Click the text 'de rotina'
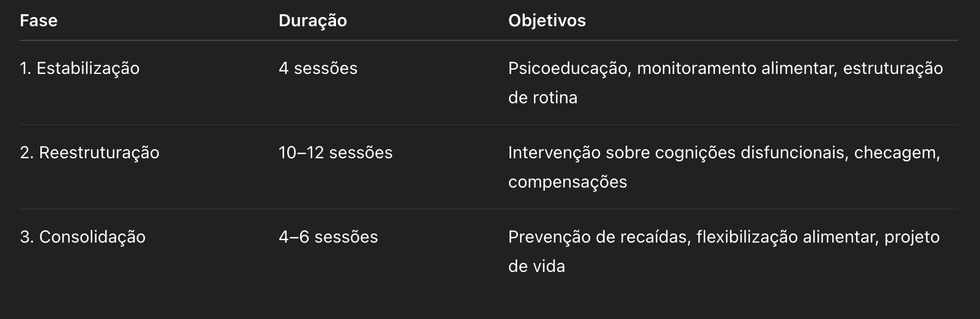 (x=543, y=97)
